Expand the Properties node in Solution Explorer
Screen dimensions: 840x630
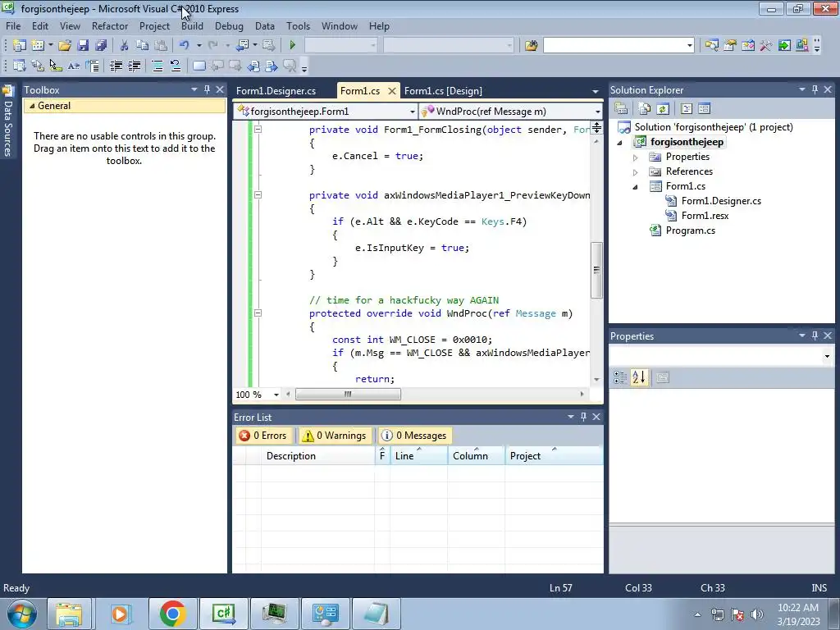[636, 157]
